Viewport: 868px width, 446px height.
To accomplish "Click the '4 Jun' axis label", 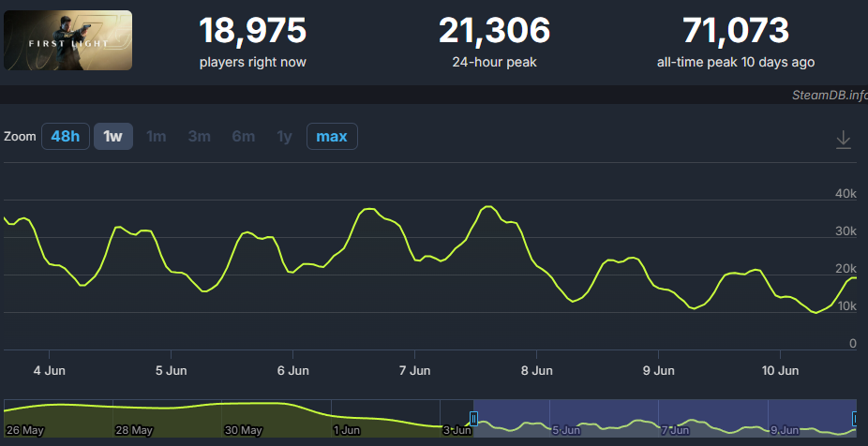I will click(50, 370).
